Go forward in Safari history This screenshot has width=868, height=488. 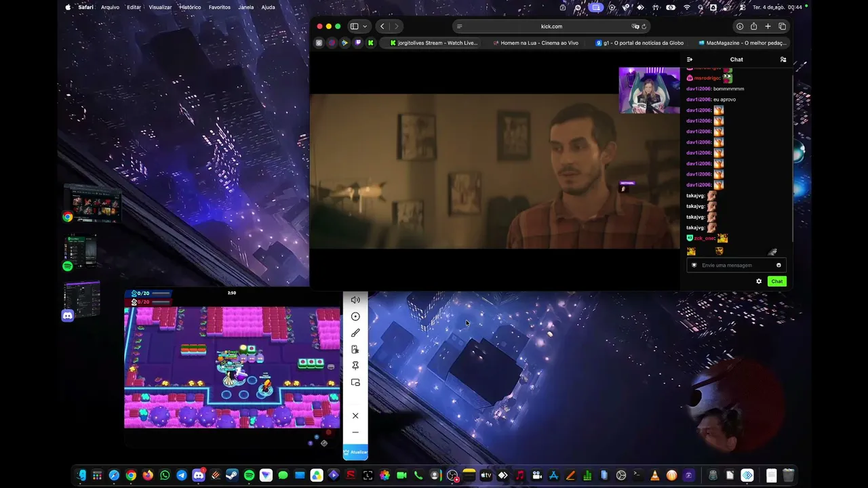click(397, 26)
